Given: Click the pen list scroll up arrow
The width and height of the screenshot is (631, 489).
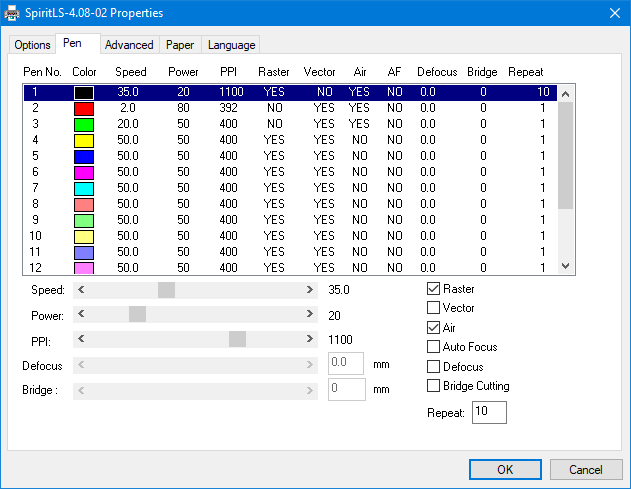Looking at the screenshot, I should 565,94.
